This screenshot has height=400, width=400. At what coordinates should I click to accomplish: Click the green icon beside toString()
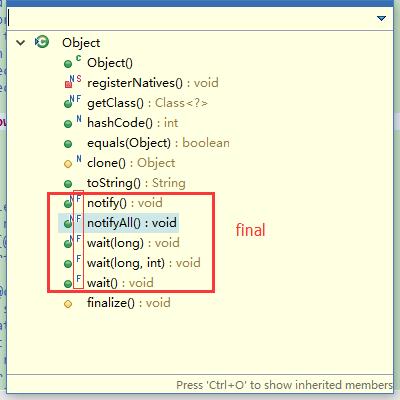click(68, 184)
